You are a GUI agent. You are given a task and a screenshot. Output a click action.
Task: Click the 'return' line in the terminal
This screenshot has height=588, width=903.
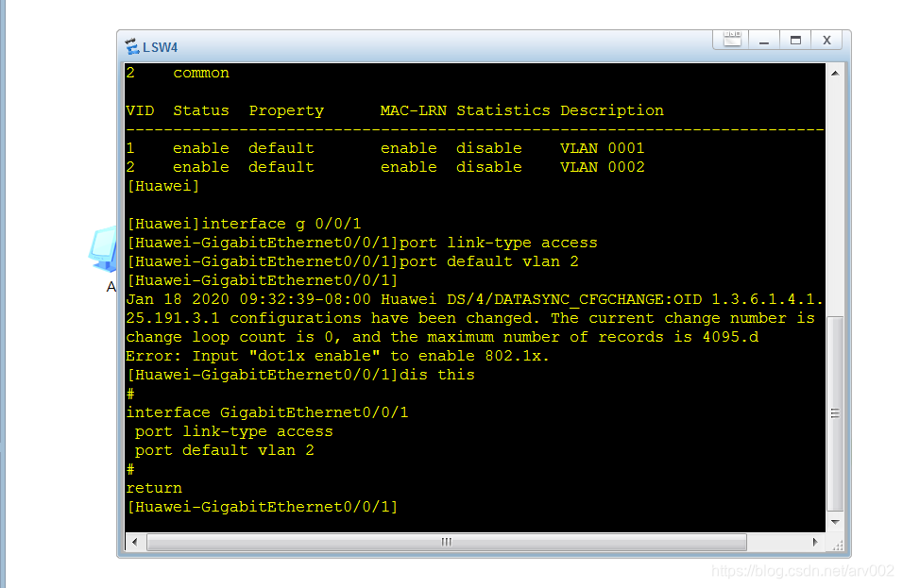pyautogui.click(x=154, y=489)
